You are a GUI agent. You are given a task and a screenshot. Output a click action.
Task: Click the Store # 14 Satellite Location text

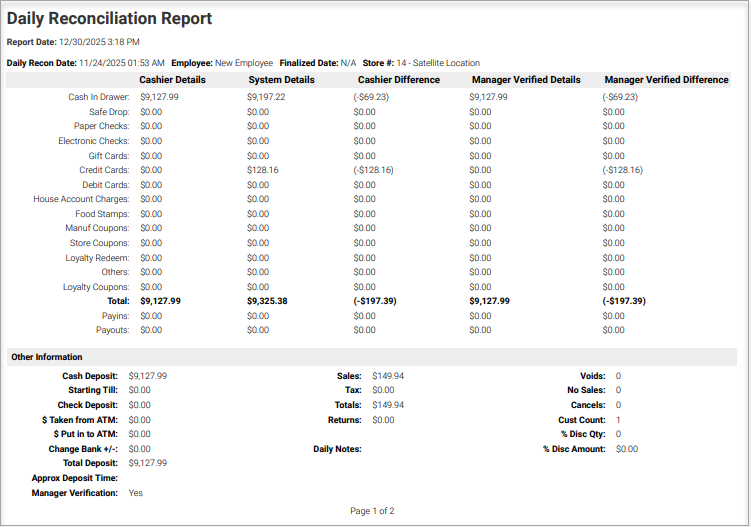coord(438,63)
